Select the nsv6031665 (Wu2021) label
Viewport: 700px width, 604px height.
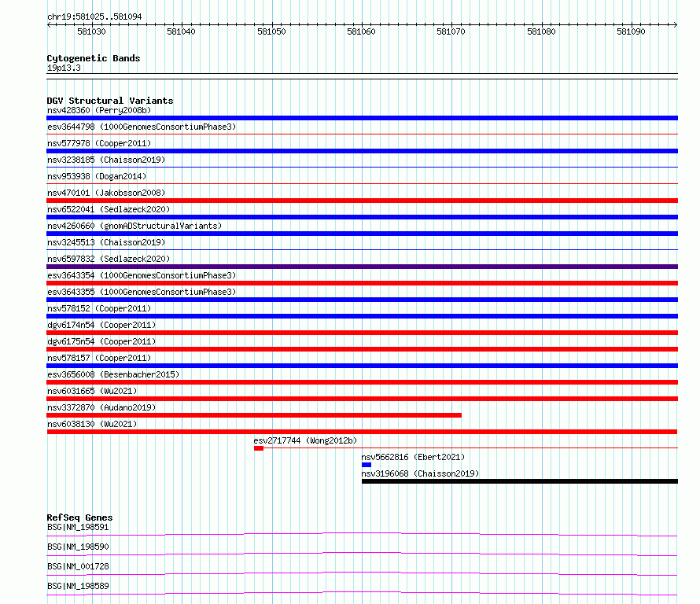click(92, 391)
